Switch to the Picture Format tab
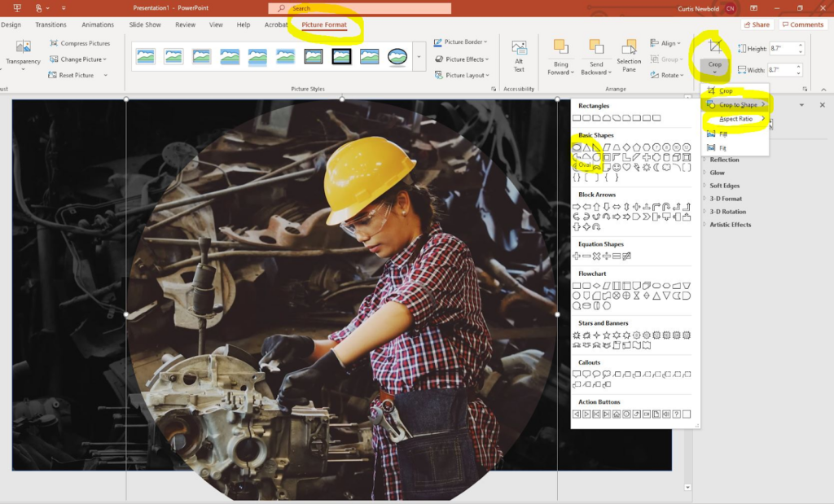 click(324, 24)
